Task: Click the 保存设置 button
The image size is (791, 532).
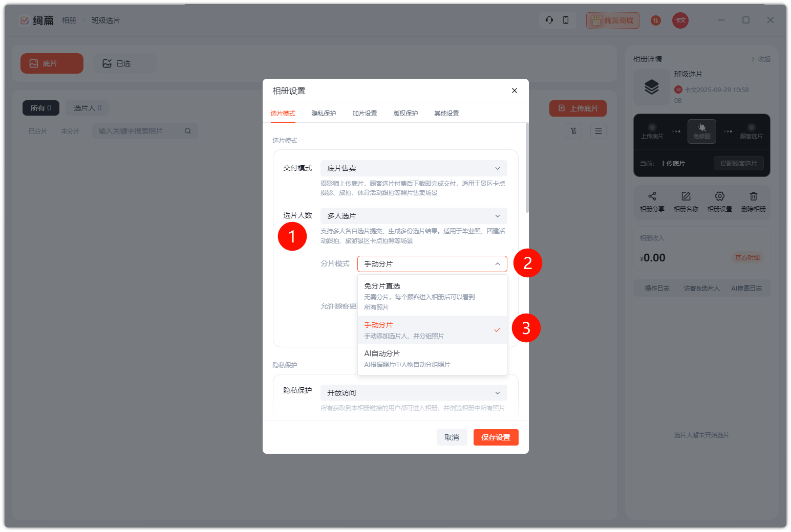Action: 496,437
